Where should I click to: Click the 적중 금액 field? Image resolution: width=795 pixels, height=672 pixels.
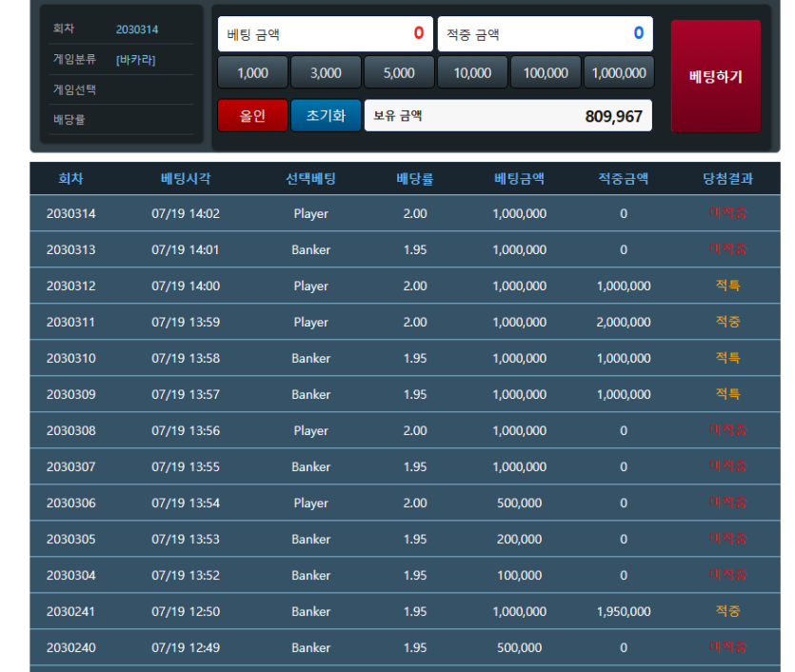(x=545, y=34)
